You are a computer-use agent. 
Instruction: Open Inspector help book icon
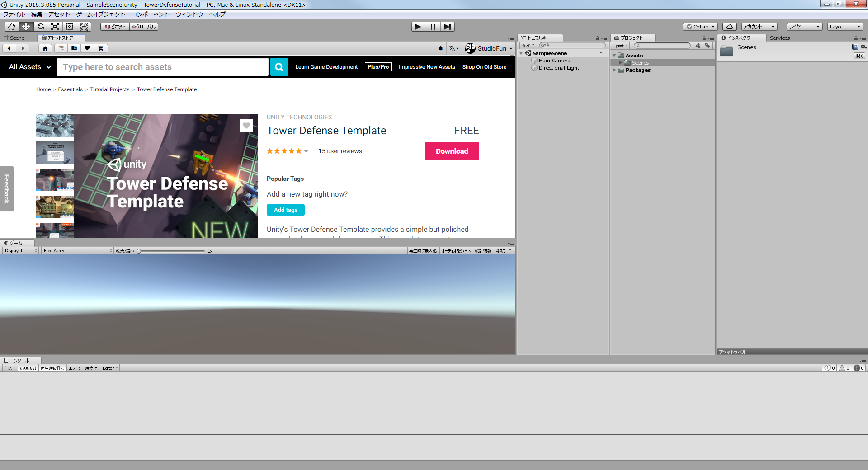coord(855,47)
